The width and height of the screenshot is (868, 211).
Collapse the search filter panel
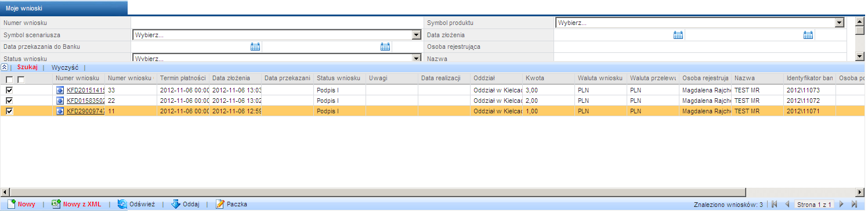pos(5,67)
